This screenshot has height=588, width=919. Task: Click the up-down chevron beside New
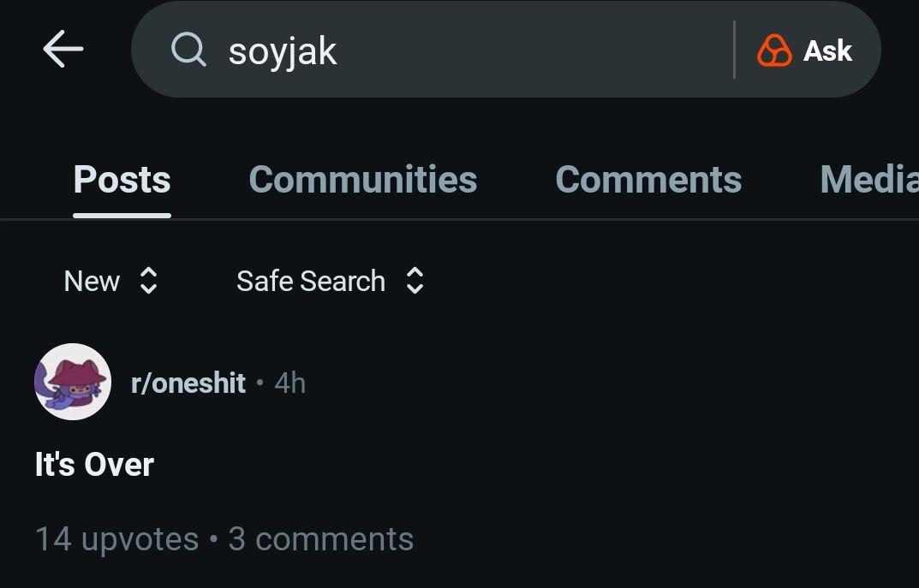[148, 281]
